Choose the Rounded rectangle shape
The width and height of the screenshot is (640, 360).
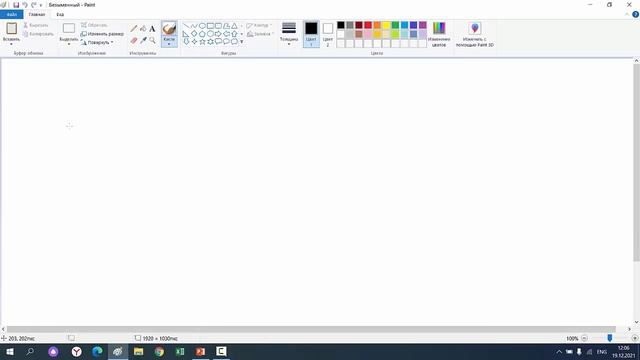pos(218,26)
